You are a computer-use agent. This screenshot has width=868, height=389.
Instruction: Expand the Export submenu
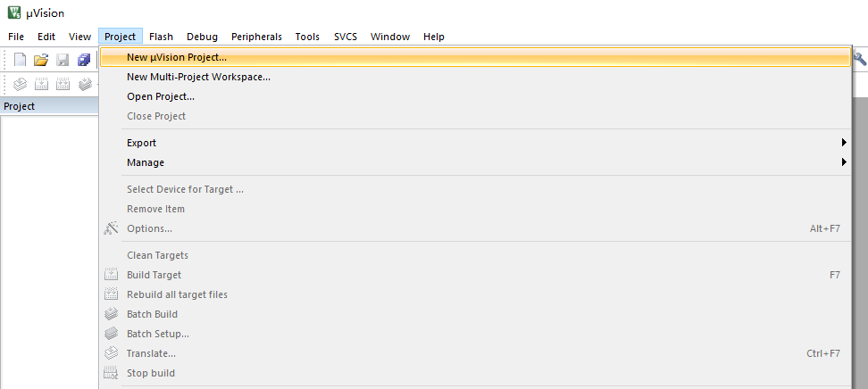tap(475, 143)
